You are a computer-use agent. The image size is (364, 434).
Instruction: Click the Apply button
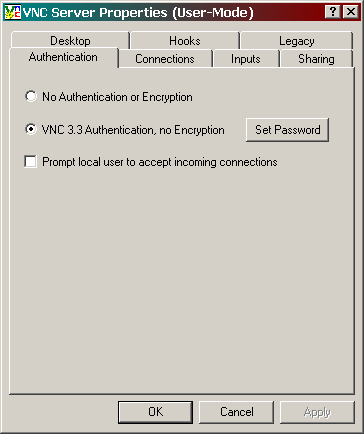coord(317,412)
